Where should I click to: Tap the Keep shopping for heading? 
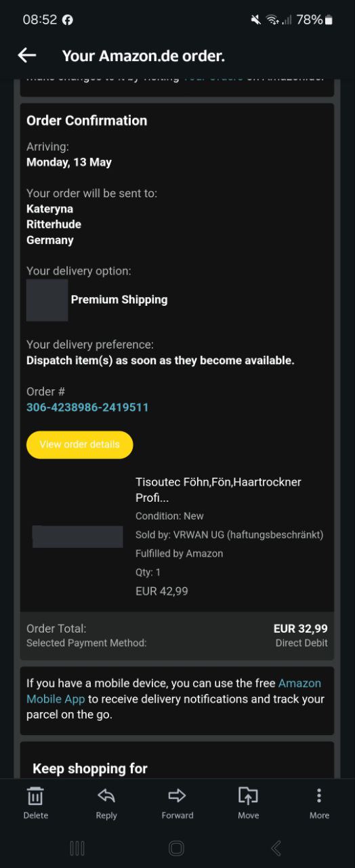pyautogui.click(x=90, y=768)
